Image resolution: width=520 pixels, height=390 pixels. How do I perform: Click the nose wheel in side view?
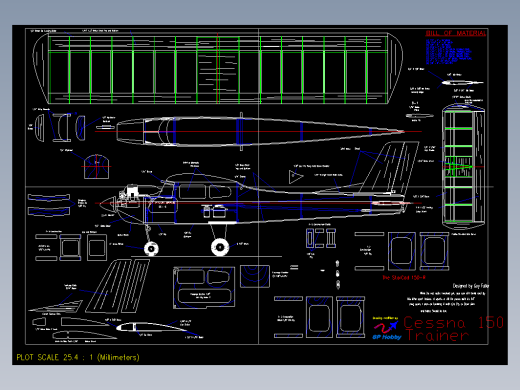(151, 249)
